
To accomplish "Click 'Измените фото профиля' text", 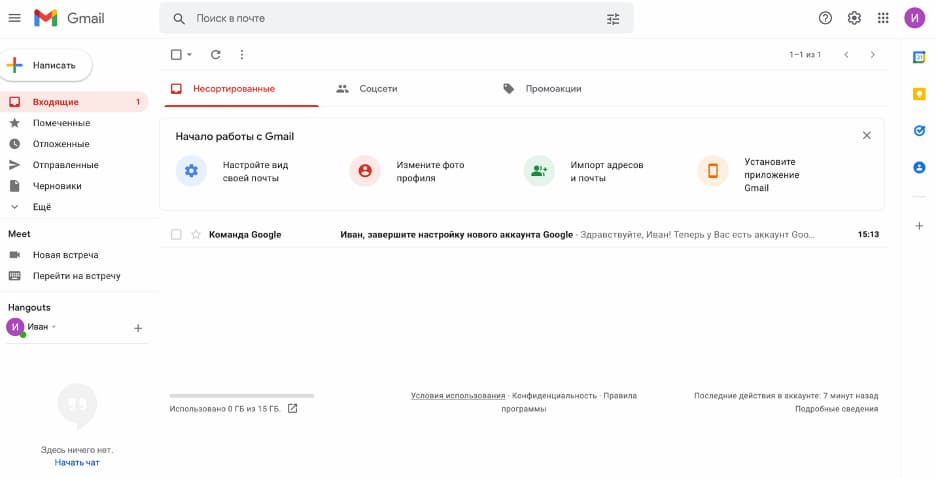I will 430,171.
